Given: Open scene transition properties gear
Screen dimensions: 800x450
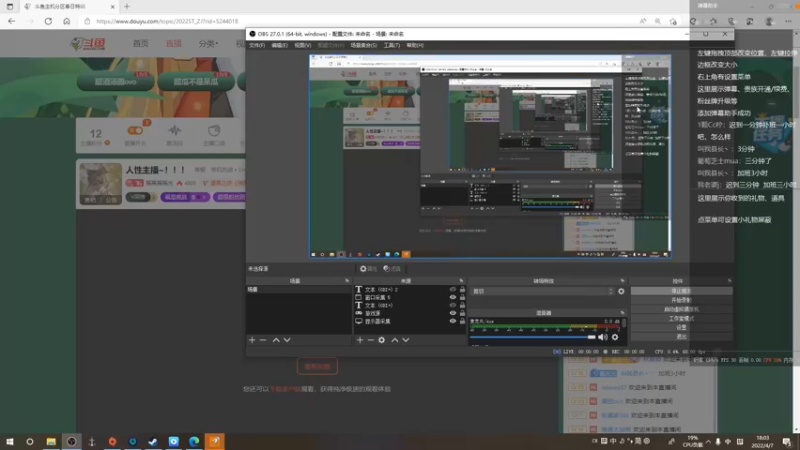Looking at the screenshot, I should point(621,291).
